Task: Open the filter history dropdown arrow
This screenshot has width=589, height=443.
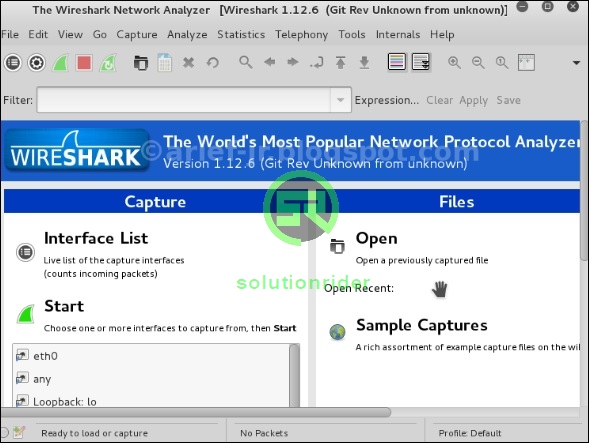Action: click(x=340, y=100)
